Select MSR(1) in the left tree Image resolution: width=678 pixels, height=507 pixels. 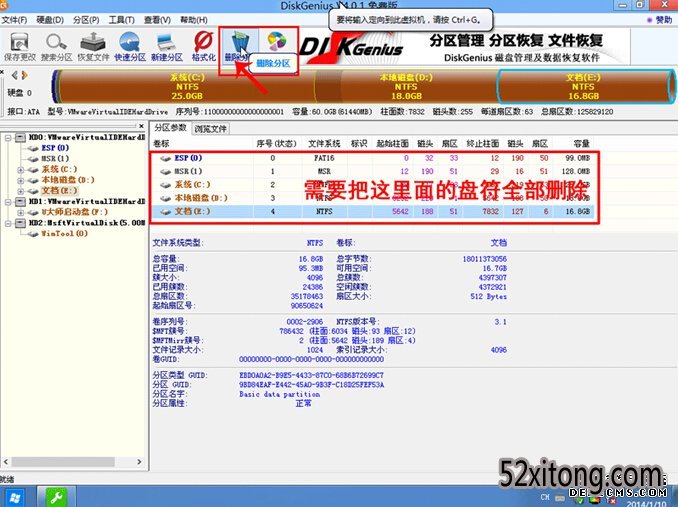[55, 159]
